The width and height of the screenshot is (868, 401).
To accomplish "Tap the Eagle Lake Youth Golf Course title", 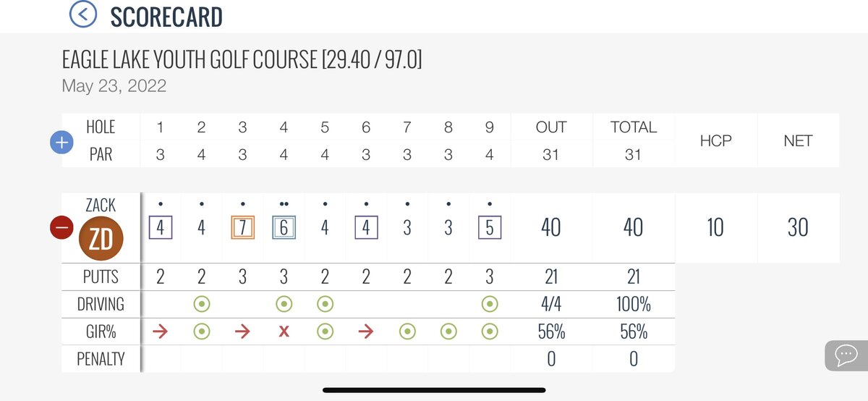I will (242, 61).
